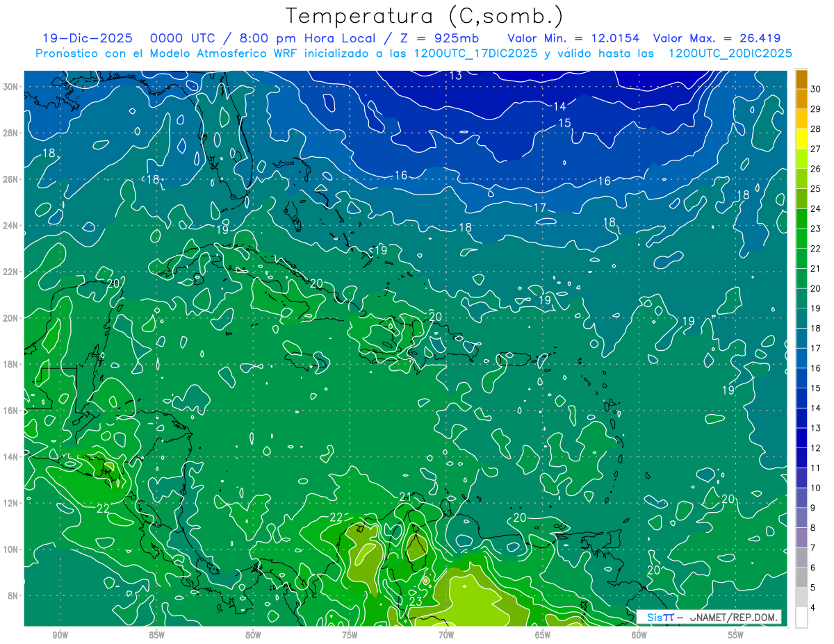This screenshot has height=644, width=834.
Task: Click the colorbar label '25'
Action: (x=816, y=189)
